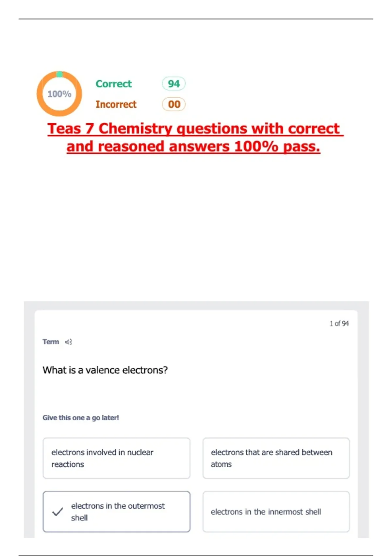Select the "electrons in the outermost shell" text
This screenshot has width=392, height=556.
click(x=118, y=512)
